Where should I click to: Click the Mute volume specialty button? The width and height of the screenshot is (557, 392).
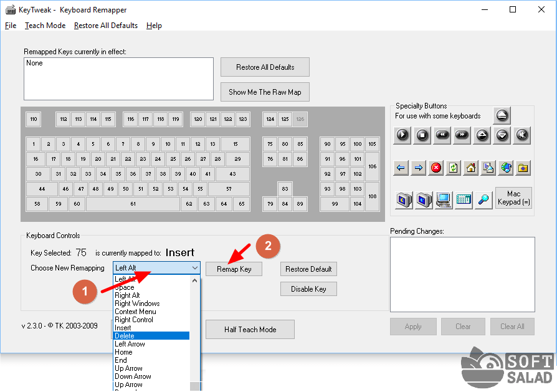pyautogui.click(x=522, y=134)
